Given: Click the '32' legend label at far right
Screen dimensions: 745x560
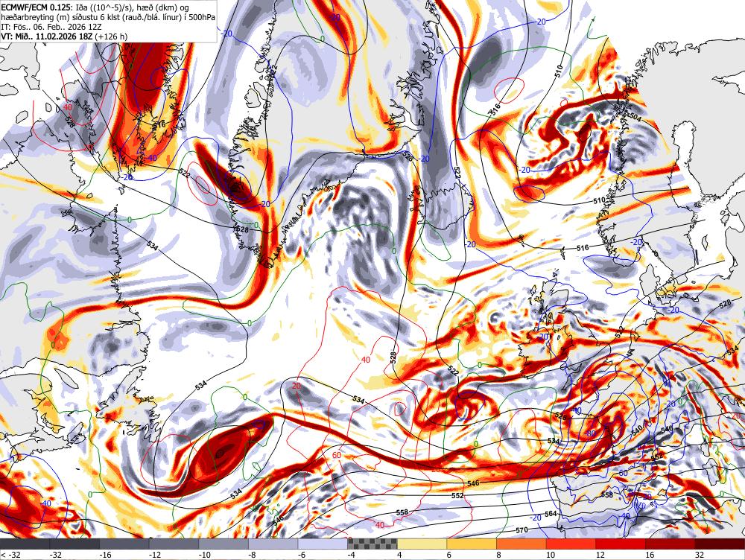Looking at the screenshot, I should coord(700,555).
